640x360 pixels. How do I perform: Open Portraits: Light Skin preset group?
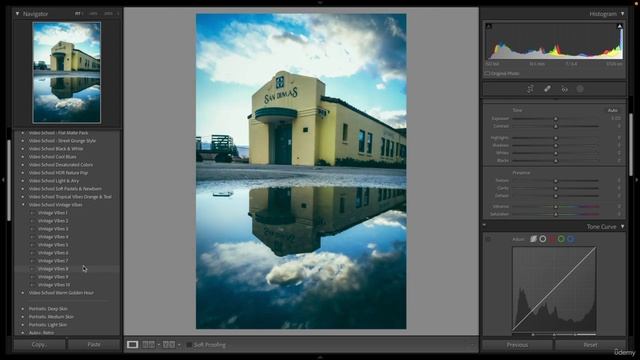click(x=48, y=325)
